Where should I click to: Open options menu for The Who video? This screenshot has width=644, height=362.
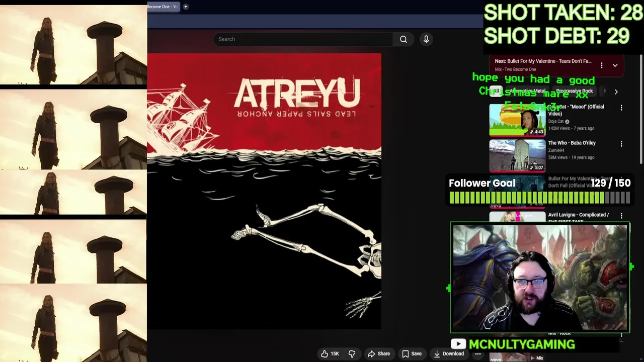[621, 144]
